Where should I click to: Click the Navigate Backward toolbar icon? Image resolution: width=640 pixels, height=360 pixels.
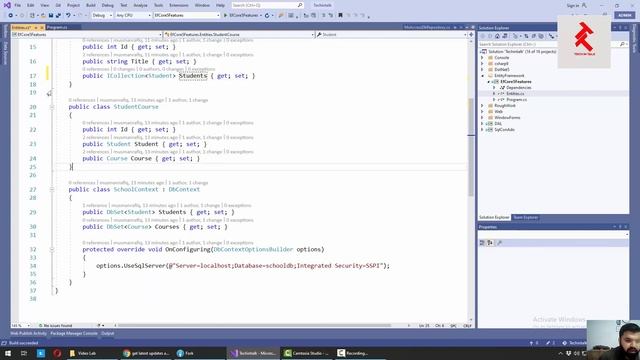(x=11, y=16)
